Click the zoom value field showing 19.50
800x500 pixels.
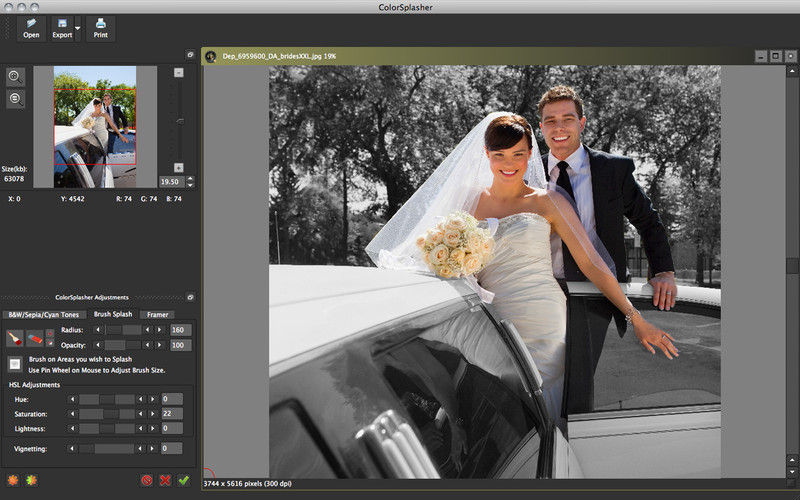(x=172, y=182)
